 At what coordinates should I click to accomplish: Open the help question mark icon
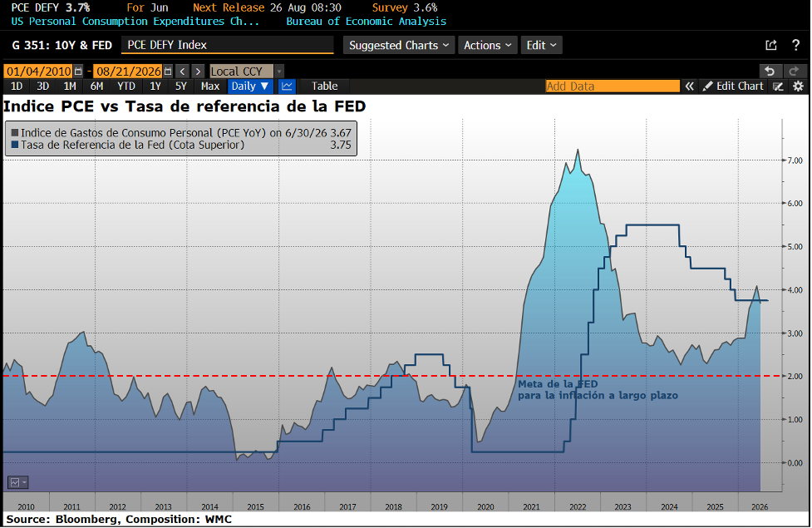(796, 45)
